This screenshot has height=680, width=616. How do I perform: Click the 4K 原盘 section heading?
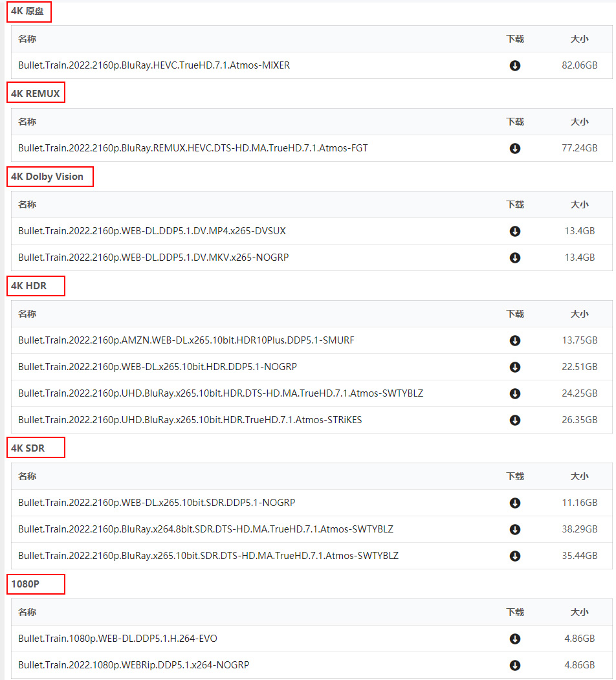27,11
